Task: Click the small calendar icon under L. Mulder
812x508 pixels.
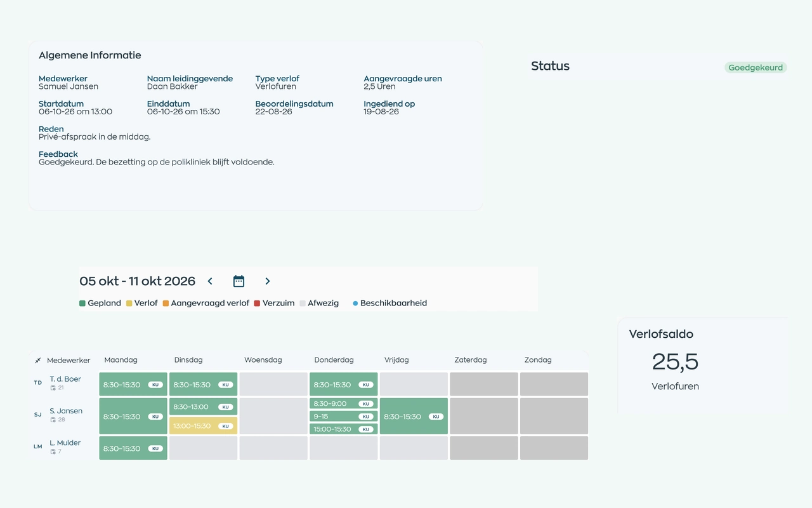Action: (x=53, y=451)
